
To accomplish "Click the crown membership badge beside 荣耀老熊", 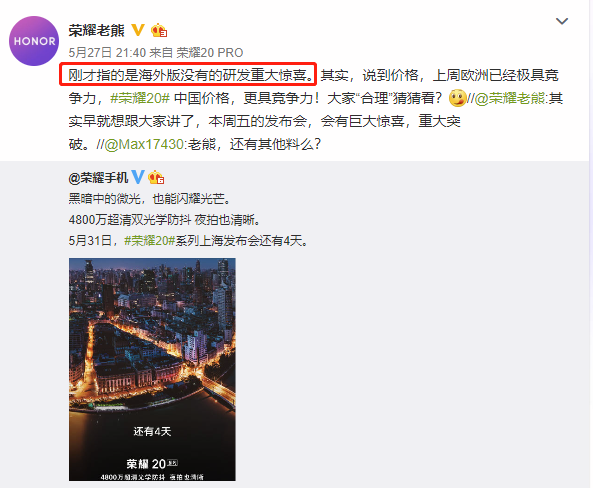I will click(159, 30).
